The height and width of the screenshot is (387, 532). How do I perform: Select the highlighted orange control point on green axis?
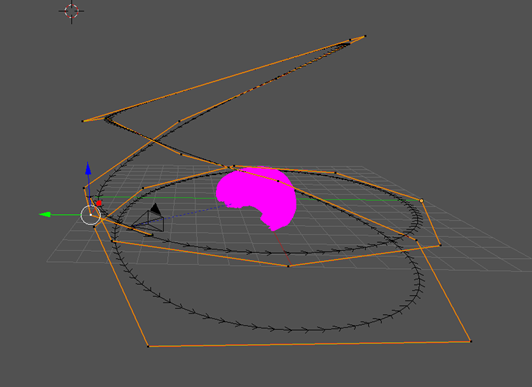click(421, 201)
